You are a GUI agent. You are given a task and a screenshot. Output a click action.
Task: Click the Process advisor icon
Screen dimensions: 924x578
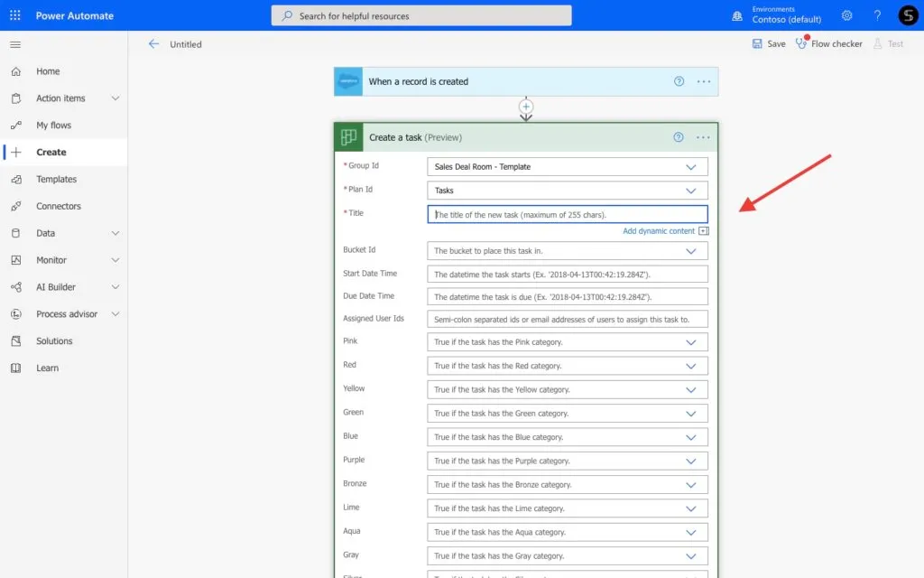(x=16, y=313)
